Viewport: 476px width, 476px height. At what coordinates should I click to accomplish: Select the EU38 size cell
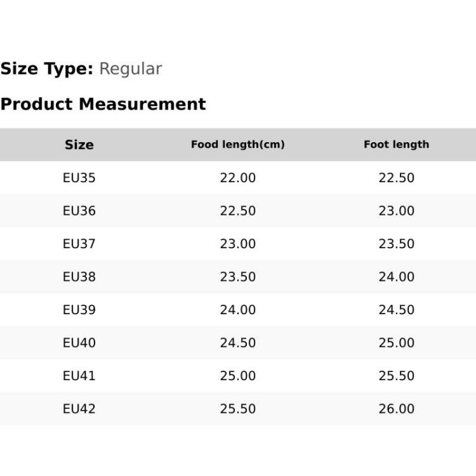79,277
